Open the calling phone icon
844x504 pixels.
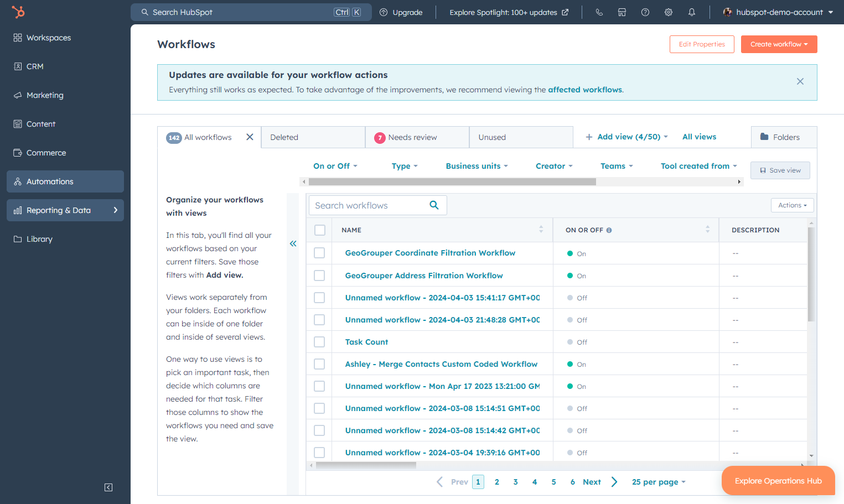coord(599,12)
